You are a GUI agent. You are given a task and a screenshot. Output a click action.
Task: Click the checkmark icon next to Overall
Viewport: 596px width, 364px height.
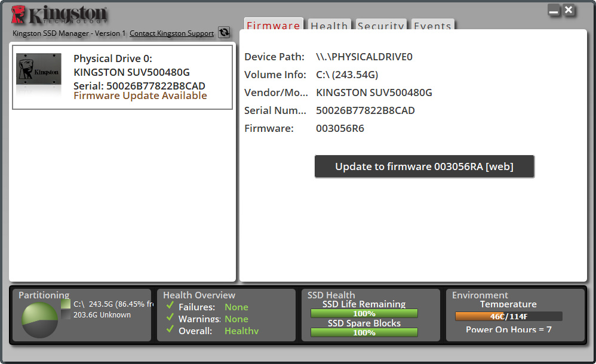pyautogui.click(x=170, y=330)
